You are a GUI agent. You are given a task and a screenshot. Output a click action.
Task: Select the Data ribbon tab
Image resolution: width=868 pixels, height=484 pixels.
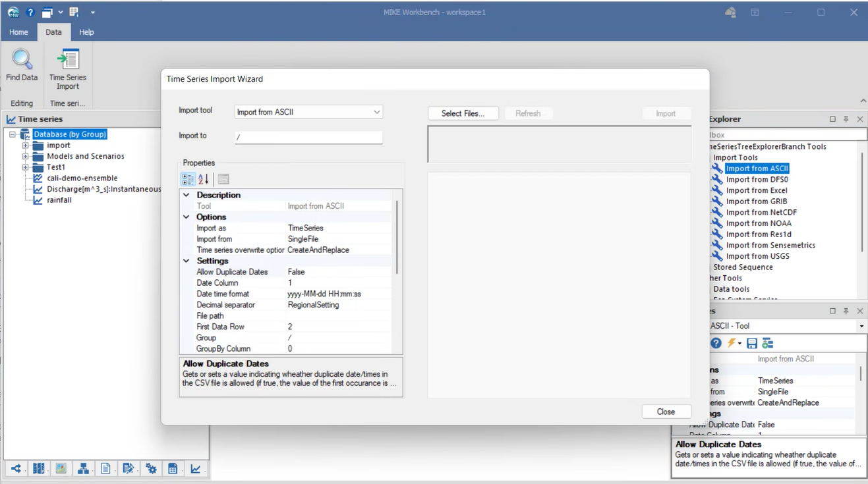pos(53,32)
